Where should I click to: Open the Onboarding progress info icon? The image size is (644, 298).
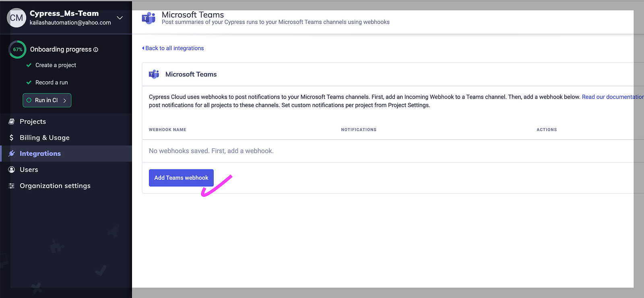click(96, 50)
